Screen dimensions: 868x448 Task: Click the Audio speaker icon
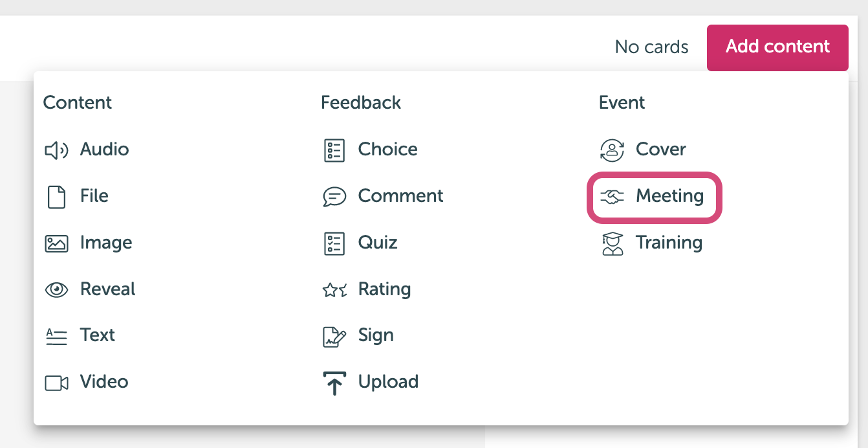tap(56, 151)
